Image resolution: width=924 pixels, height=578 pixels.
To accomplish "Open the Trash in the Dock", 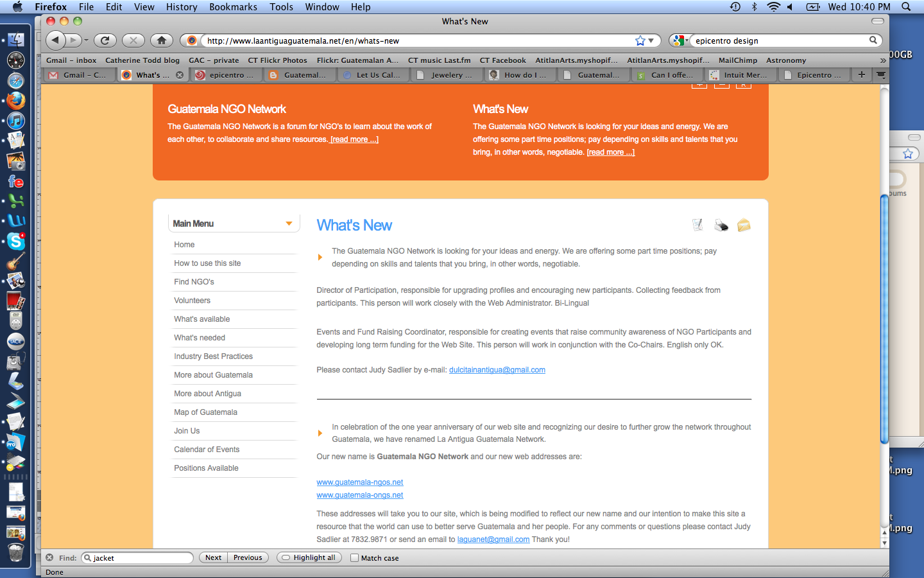I will pyautogui.click(x=16, y=552).
